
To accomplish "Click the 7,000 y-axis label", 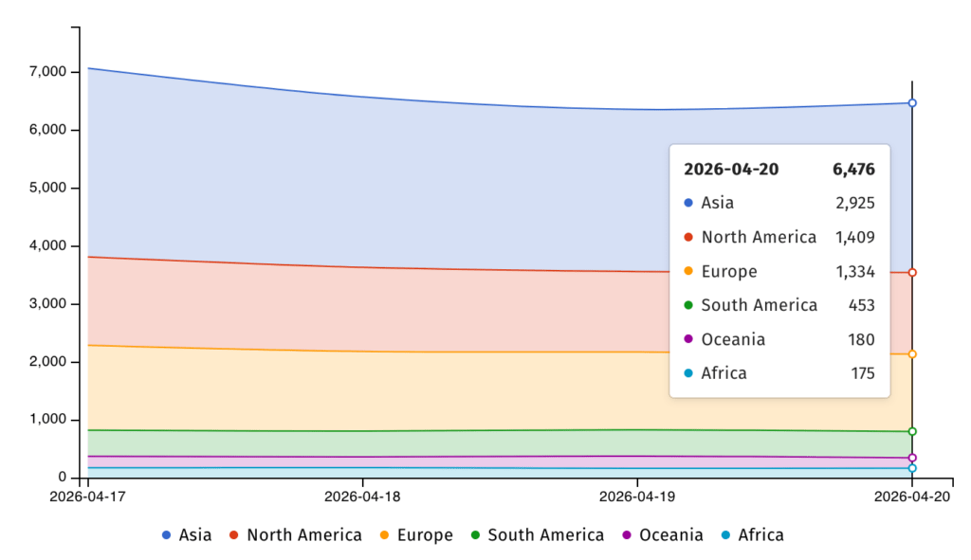I will pos(47,72).
